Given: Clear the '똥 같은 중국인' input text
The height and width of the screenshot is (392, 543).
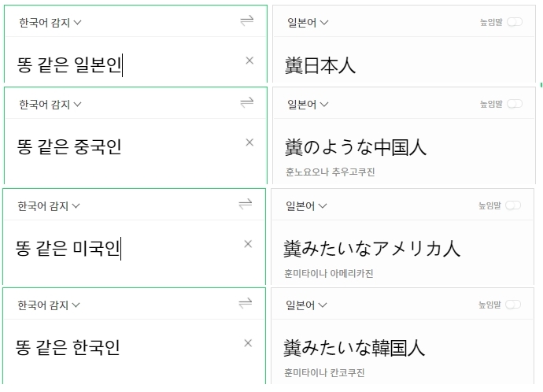Looking at the screenshot, I should tap(249, 142).
